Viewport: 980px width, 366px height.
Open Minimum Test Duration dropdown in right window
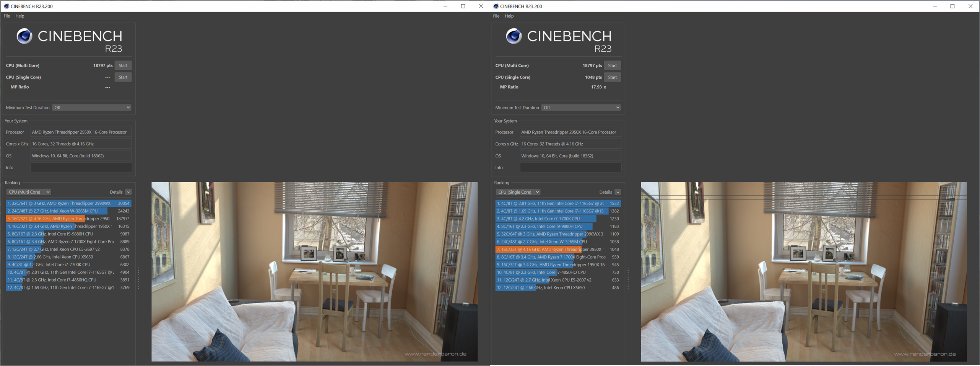[581, 108]
